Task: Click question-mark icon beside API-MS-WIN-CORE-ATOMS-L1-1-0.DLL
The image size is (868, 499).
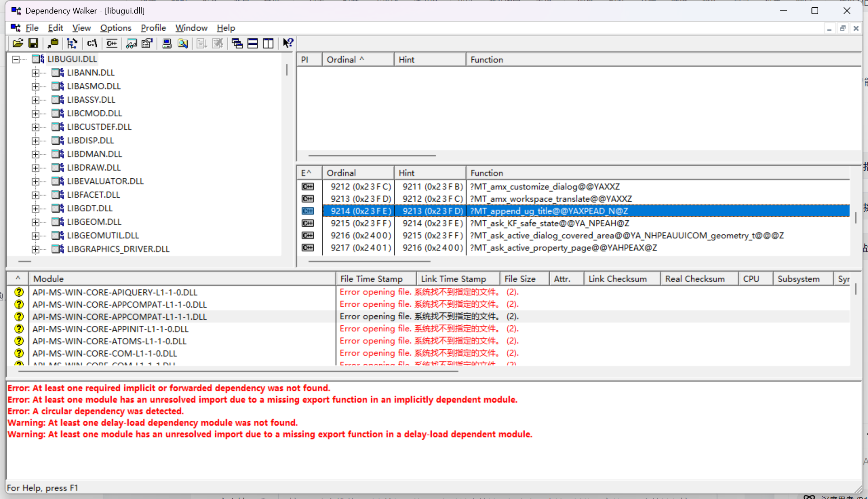Action: [x=19, y=341]
